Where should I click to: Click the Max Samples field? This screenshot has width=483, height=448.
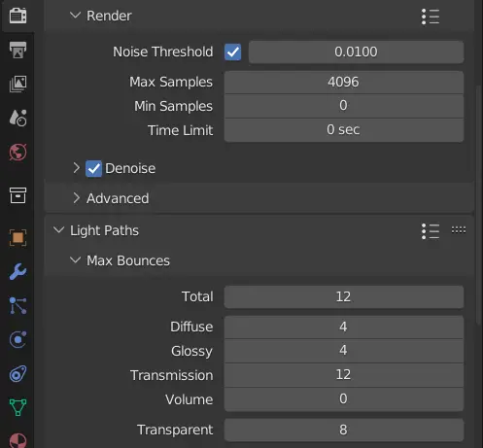344,82
